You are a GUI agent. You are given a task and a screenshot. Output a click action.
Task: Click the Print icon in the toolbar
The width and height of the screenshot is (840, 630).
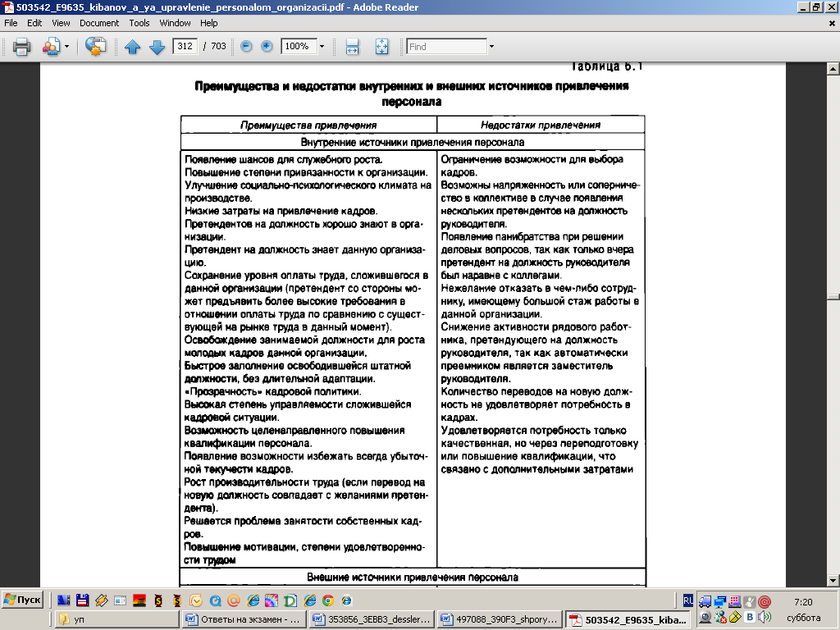21,47
